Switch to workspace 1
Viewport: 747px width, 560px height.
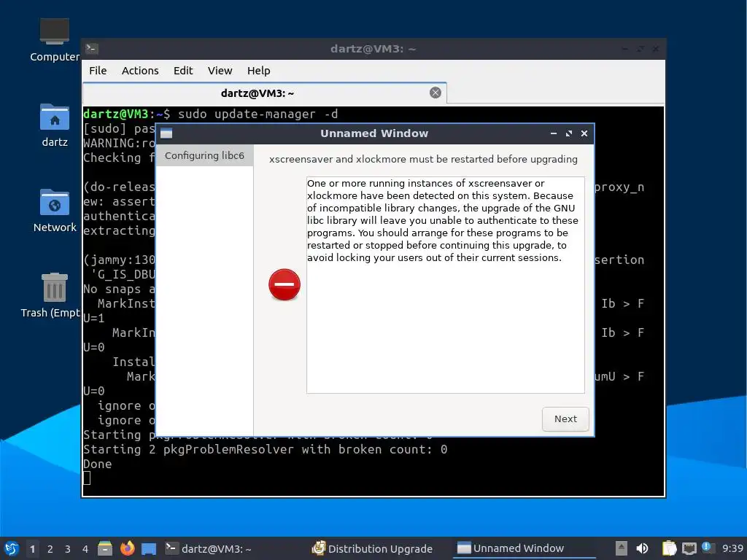click(32, 549)
